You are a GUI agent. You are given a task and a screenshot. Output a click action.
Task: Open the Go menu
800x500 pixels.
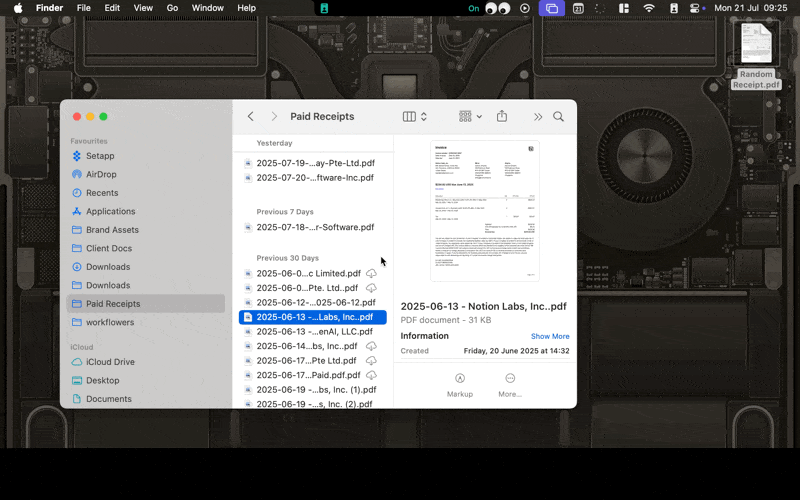point(172,8)
